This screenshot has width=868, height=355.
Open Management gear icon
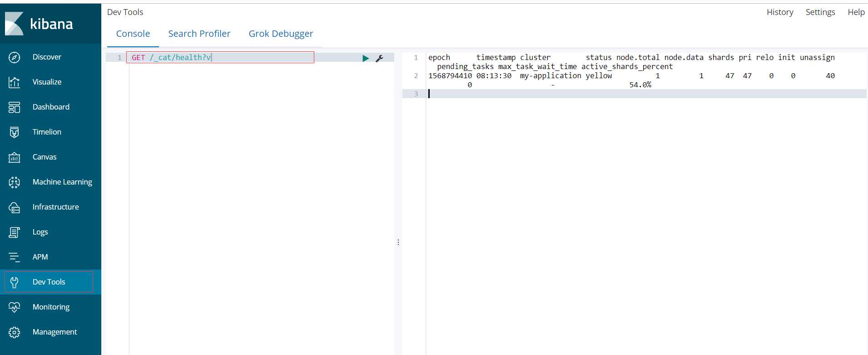click(14, 332)
